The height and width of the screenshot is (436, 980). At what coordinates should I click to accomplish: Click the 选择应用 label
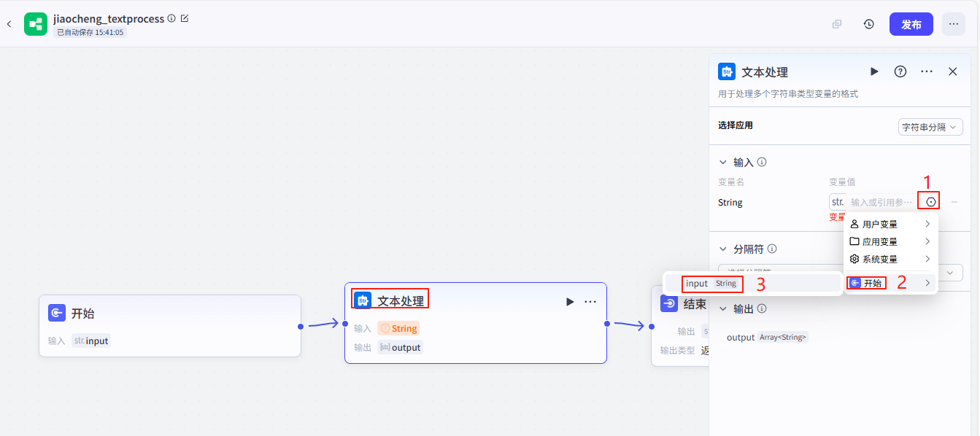tap(736, 125)
